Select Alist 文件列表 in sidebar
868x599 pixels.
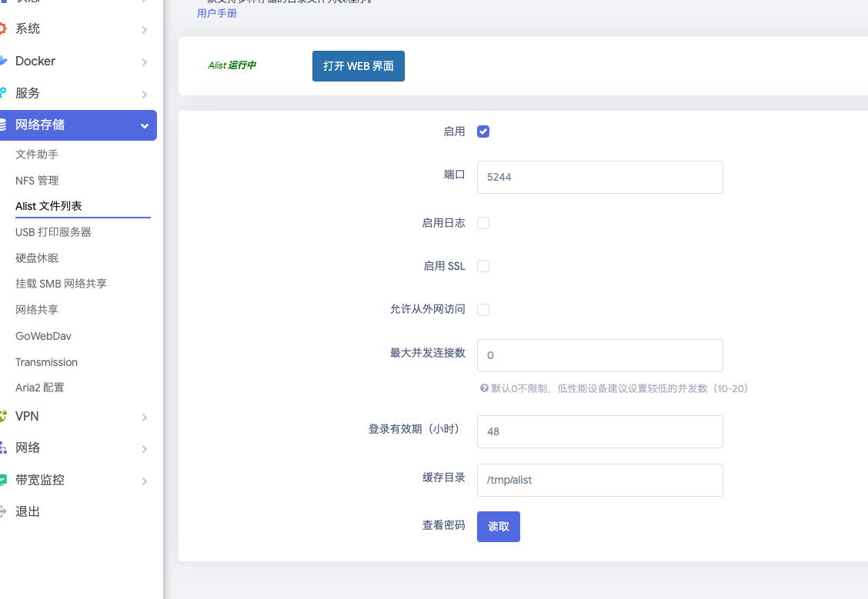tap(48, 205)
